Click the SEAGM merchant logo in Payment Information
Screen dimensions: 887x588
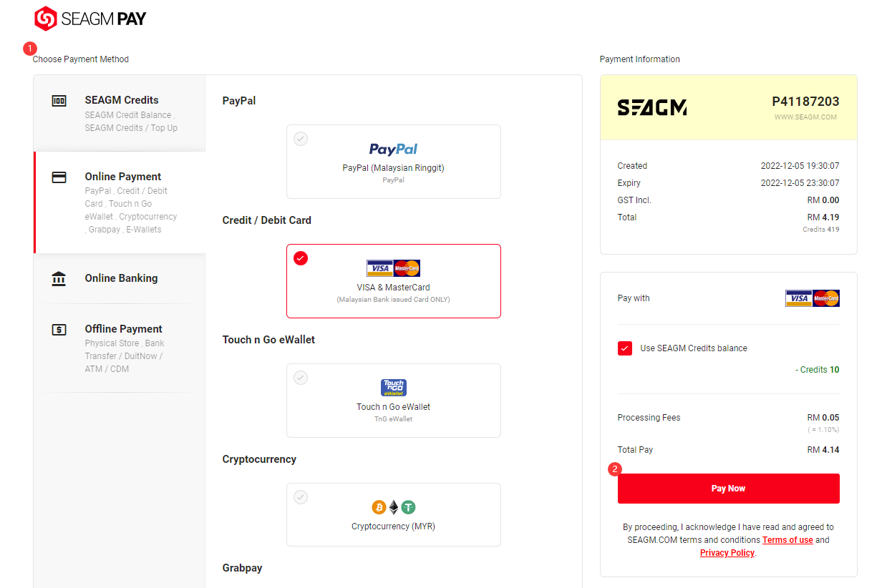(651, 107)
